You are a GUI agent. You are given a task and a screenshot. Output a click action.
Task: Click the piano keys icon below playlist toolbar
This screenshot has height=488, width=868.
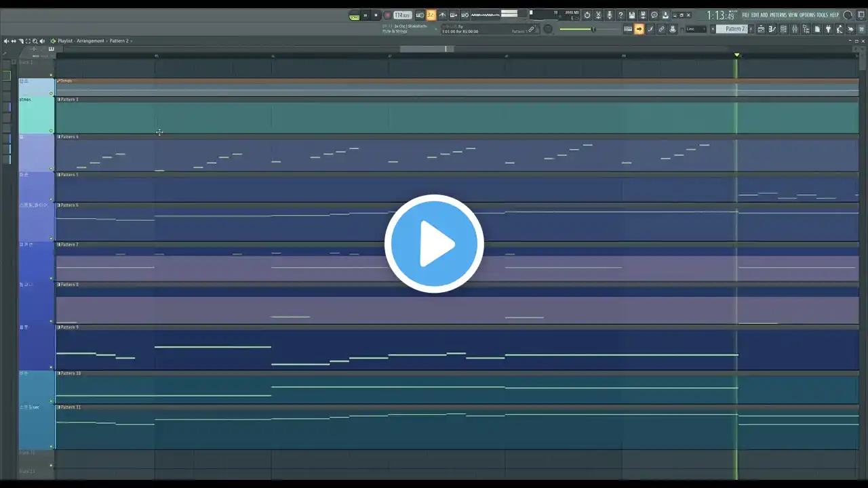(51, 49)
